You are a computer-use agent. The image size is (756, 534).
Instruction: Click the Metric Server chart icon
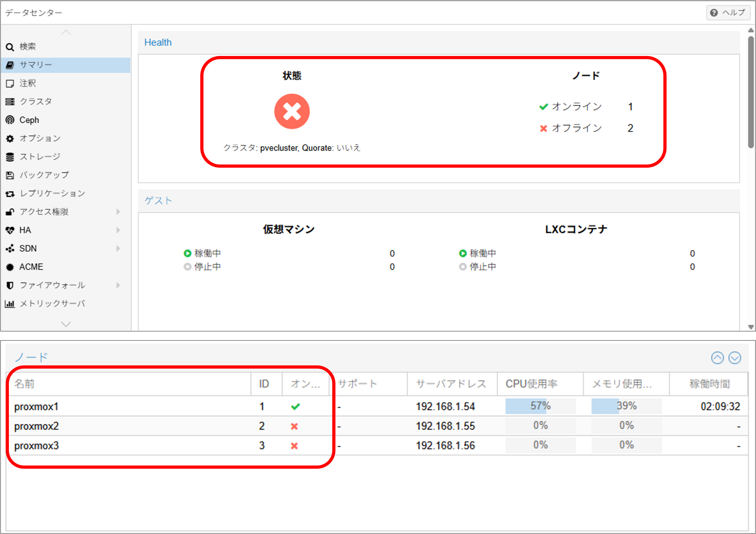pos(10,304)
